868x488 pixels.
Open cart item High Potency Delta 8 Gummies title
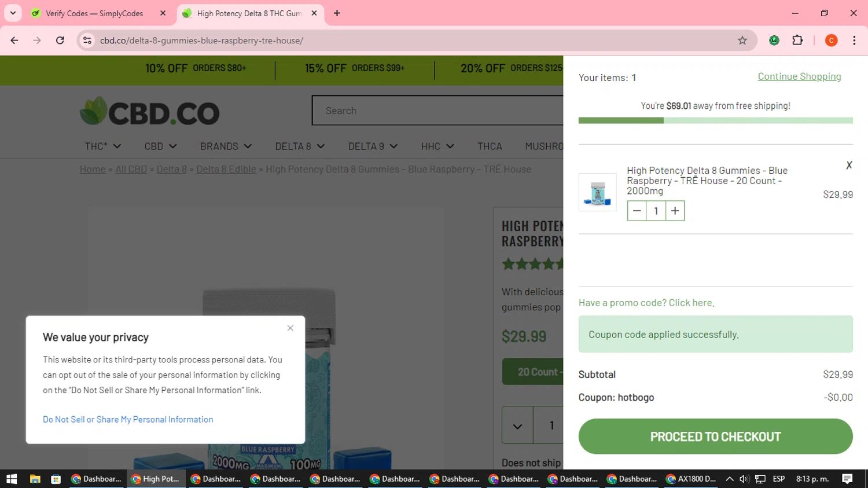tap(707, 181)
